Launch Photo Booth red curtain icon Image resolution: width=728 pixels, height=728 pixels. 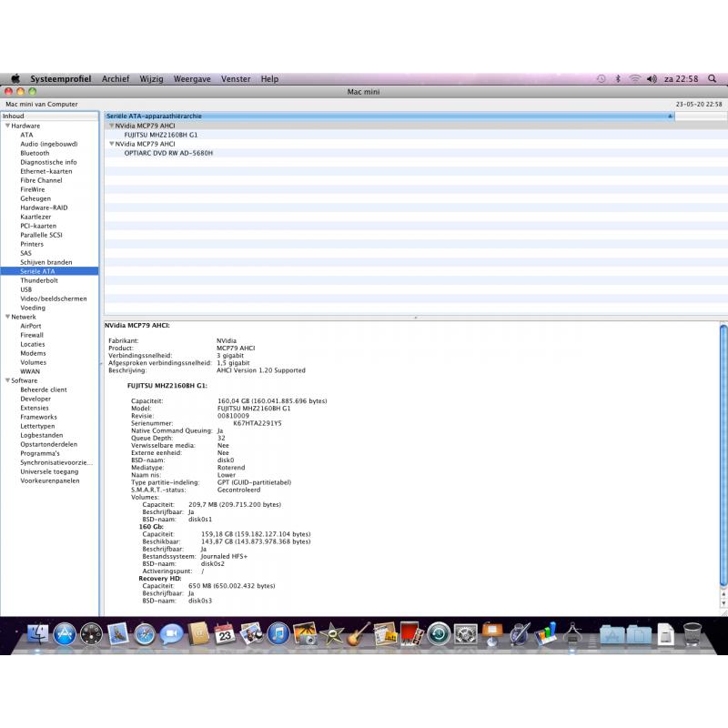[412, 634]
